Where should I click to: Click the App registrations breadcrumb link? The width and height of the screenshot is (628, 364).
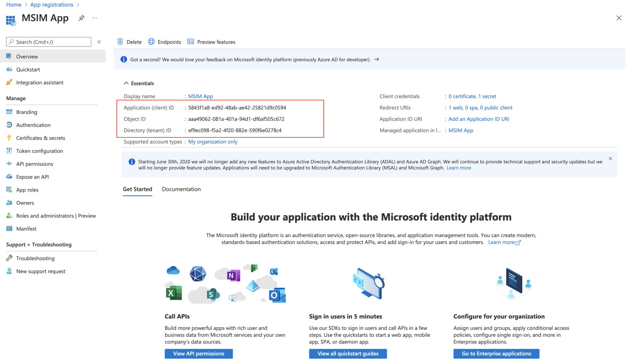click(52, 4)
